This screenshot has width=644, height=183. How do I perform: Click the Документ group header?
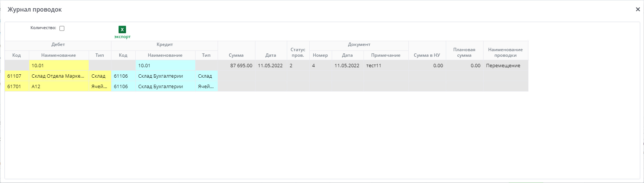tap(359, 45)
